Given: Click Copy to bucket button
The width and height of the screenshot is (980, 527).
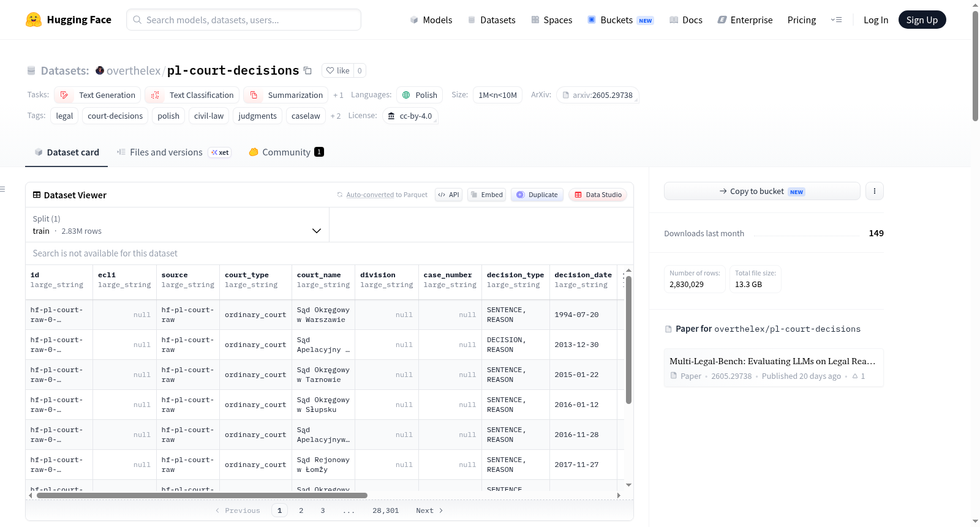Looking at the screenshot, I should coord(762,191).
